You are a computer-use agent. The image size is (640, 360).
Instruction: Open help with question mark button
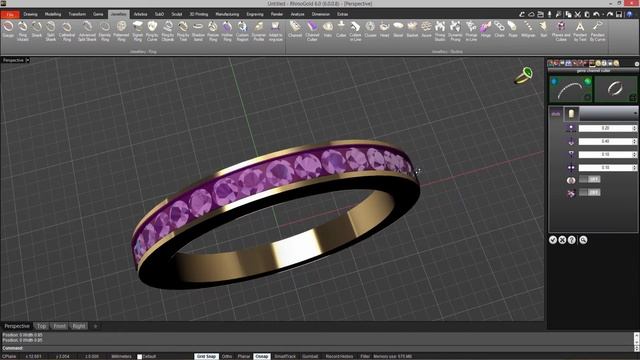(x=572, y=240)
